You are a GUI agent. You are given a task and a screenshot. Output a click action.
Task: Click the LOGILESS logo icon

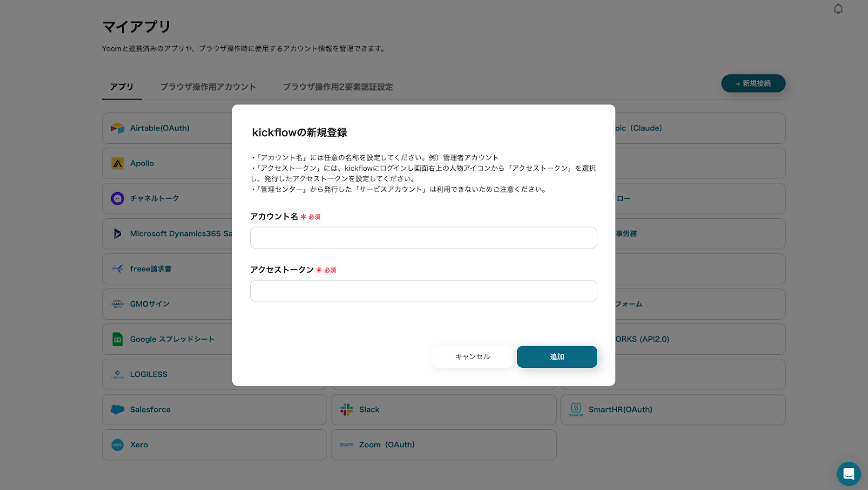click(x=117, y=374)
